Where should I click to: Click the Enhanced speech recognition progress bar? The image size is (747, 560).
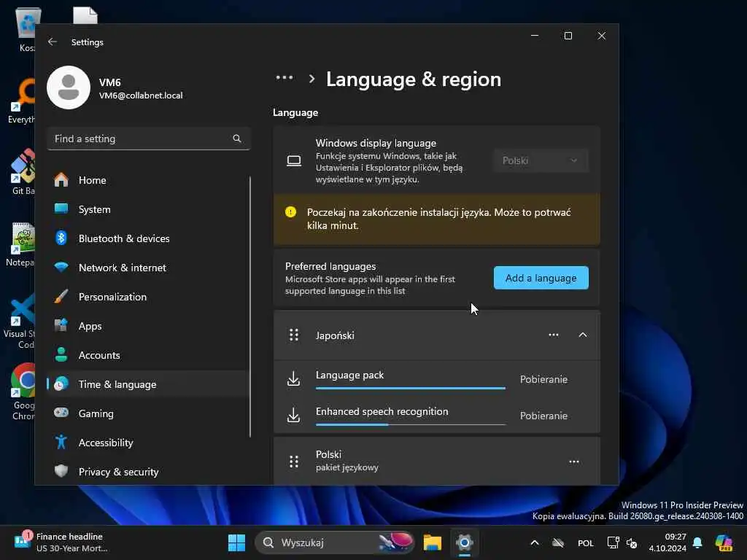[410, 424]
